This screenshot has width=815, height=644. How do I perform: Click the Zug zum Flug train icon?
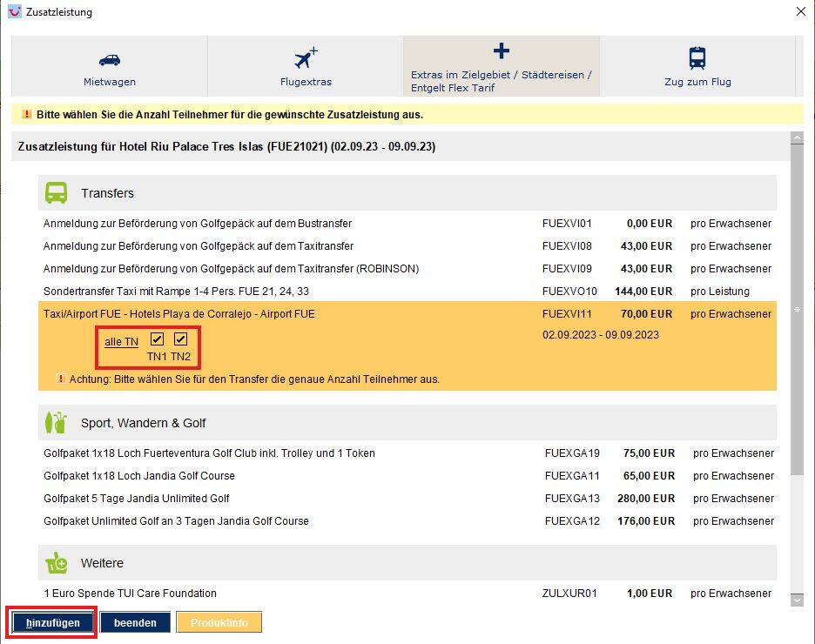(697, 58)
